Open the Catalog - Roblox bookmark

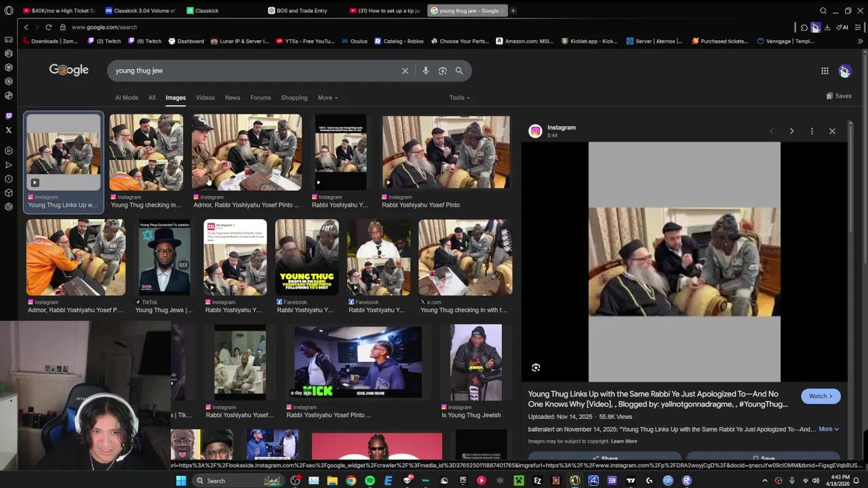tap(399, 41)
